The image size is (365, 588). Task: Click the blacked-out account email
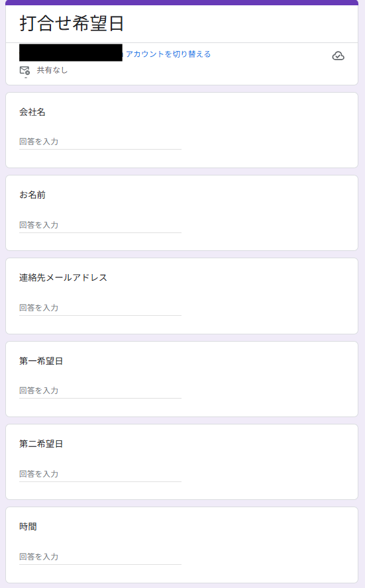click(x=71, y=53)
